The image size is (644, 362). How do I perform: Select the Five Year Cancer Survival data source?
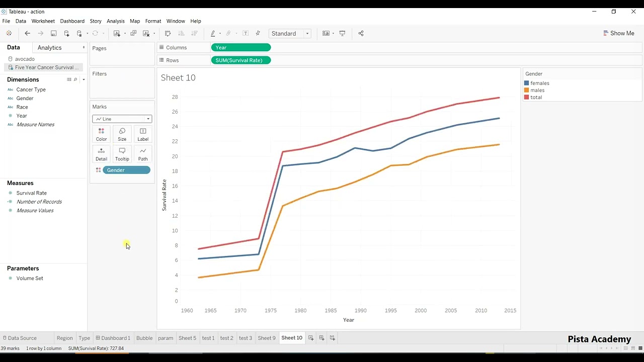click(44, 67)
